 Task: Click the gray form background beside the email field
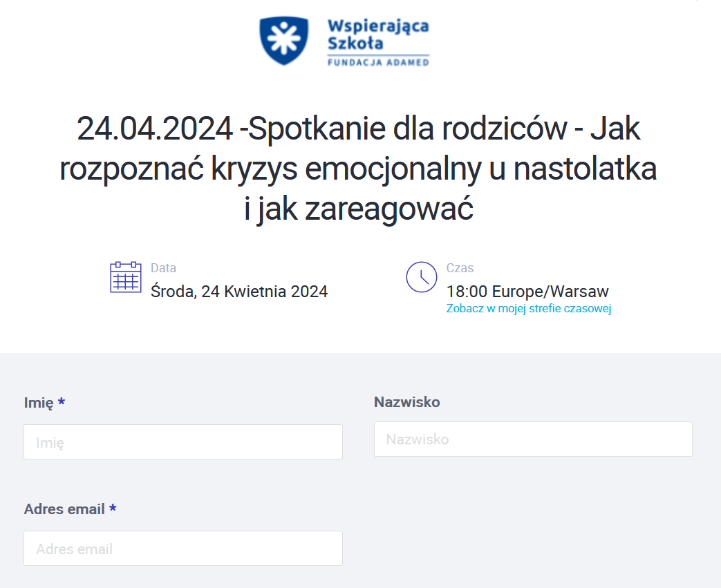[x=532, y=539]
